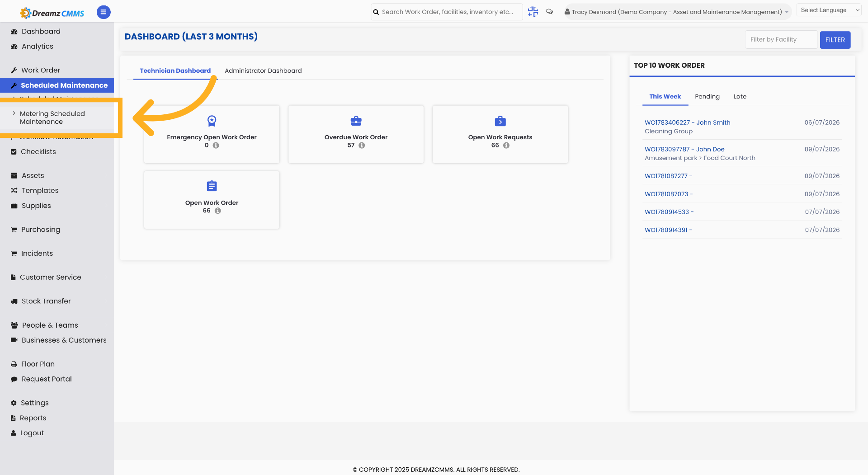Click the Emergency Open Work Order badge icon

coord(212,121)
